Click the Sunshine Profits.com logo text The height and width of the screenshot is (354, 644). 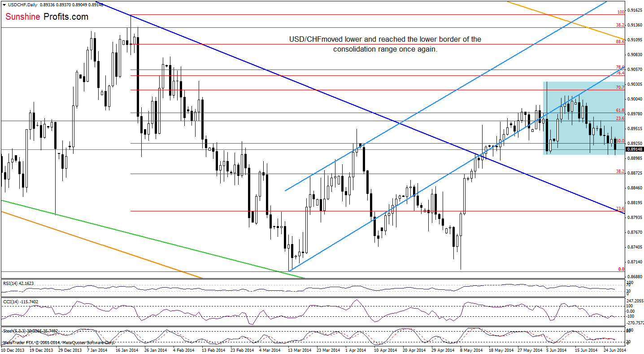click(47, 17)
